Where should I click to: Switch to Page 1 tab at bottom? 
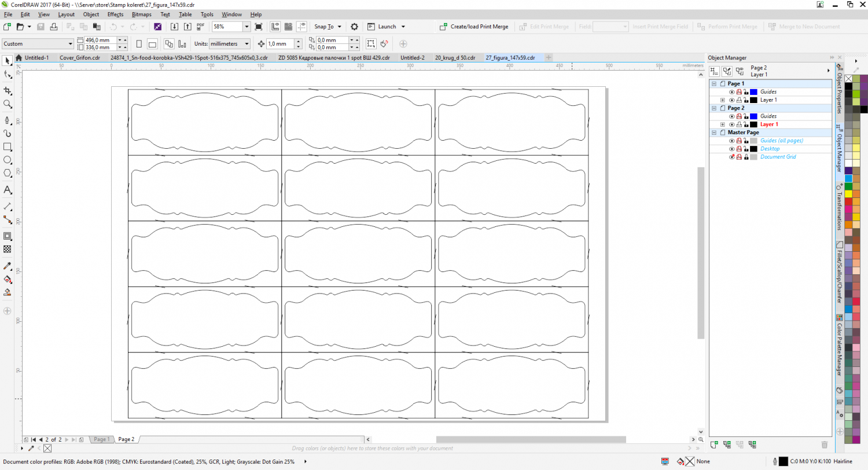point(101,439)
